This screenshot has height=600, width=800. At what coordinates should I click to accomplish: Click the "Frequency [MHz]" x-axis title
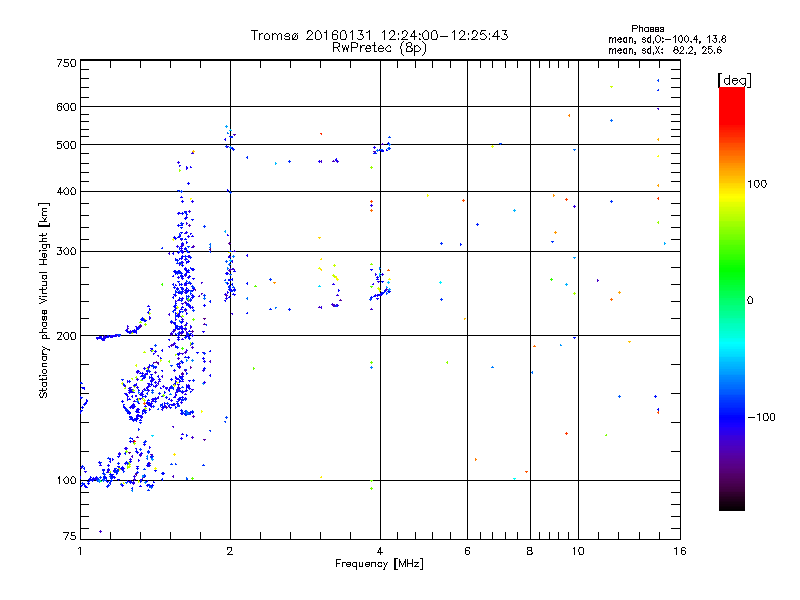click(379, 564)
